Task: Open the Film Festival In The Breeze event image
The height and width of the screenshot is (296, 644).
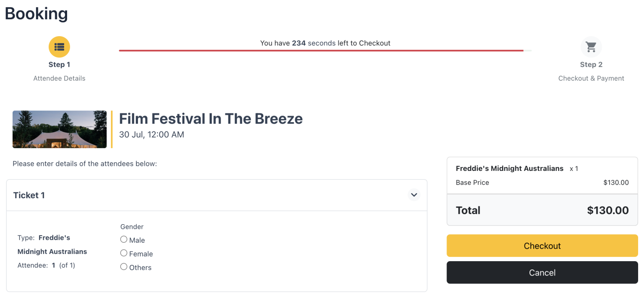Action: coord(59,129)
